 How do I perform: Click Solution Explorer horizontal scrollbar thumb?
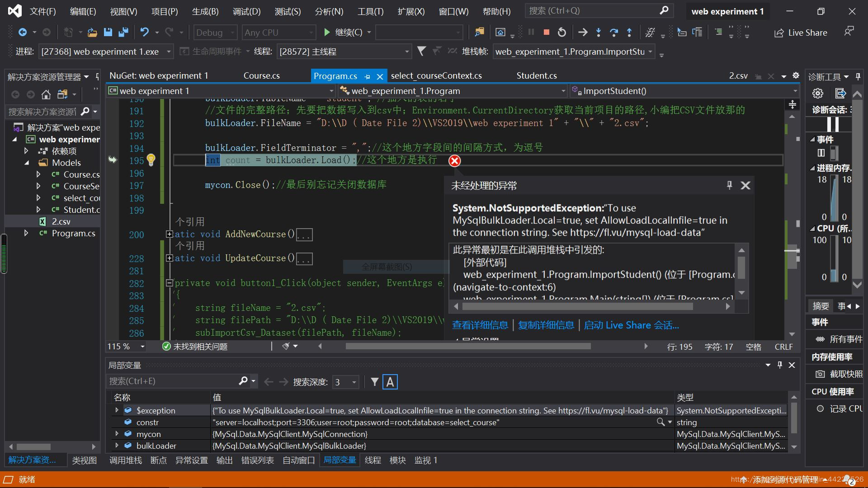[33, 446]
